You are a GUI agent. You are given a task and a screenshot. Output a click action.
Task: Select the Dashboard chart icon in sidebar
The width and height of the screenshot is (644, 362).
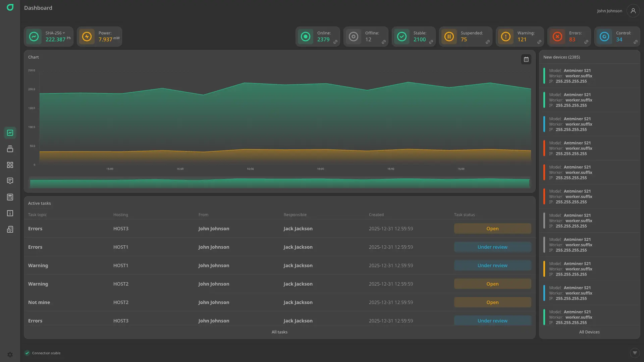point(10,133)
